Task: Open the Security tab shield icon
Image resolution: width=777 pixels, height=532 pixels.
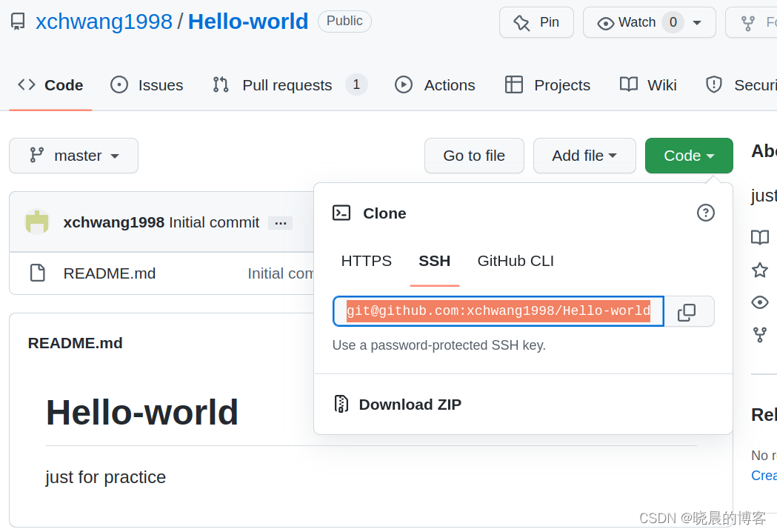Action: pos(713,84)
